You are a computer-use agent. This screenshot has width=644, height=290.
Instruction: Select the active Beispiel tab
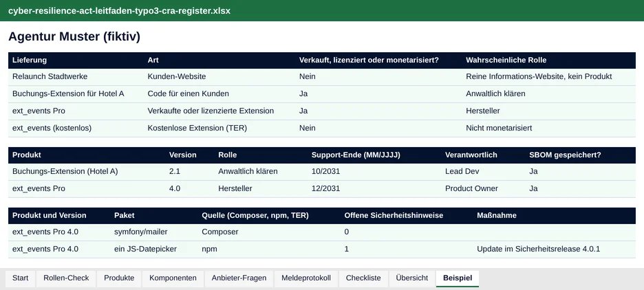tap(458, 278)
